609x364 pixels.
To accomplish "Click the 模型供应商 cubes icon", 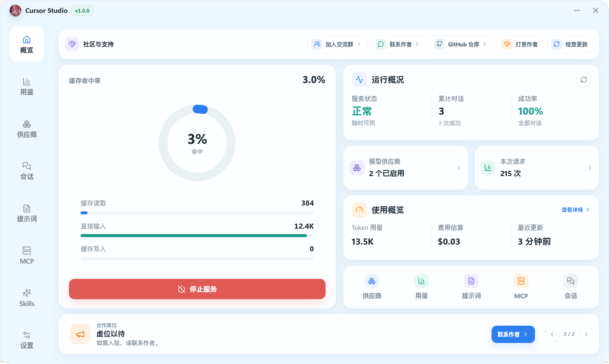I will 357,168.
